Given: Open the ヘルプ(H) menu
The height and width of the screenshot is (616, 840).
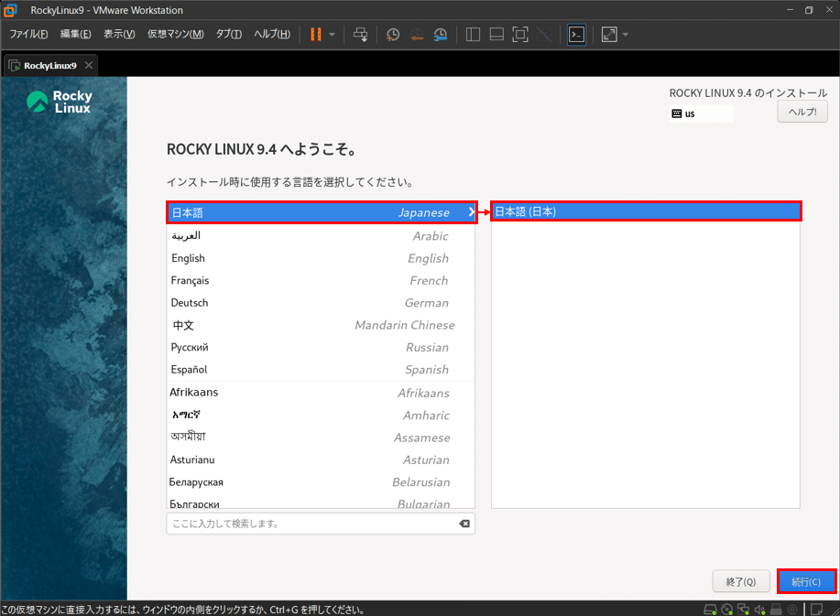Looking at the screenshot, I should [272, 34].
